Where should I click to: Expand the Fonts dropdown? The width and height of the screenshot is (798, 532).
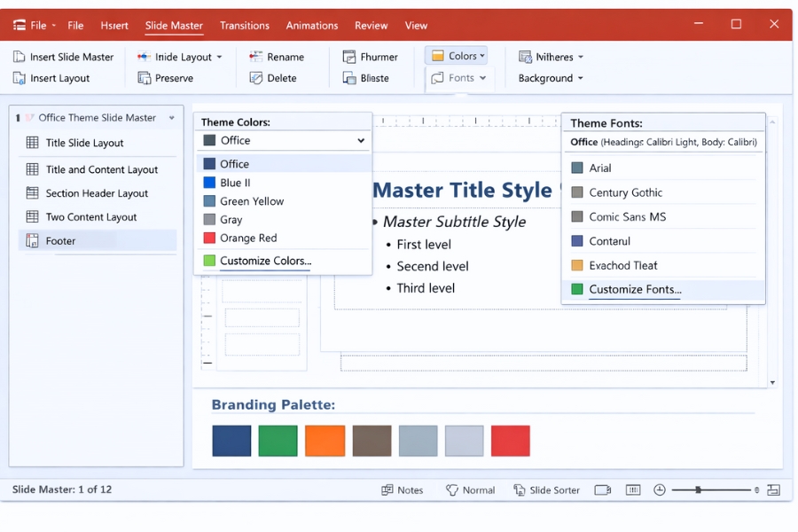coord(458,78)
